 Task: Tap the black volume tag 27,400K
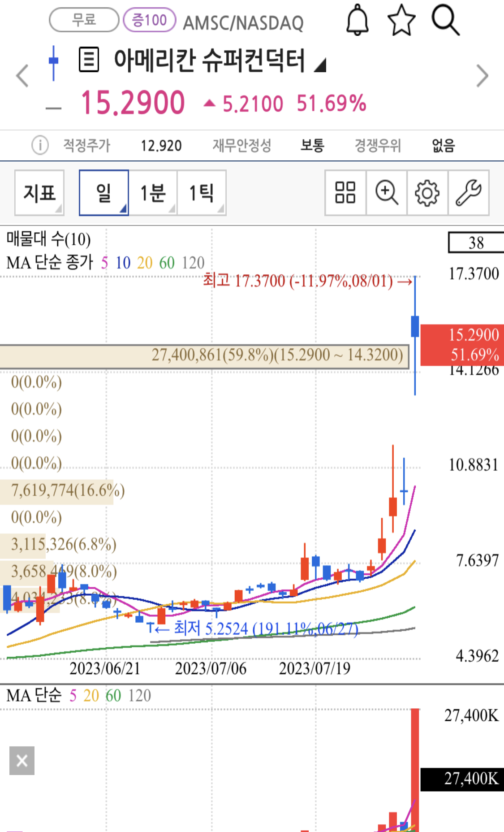click(462, 779)
